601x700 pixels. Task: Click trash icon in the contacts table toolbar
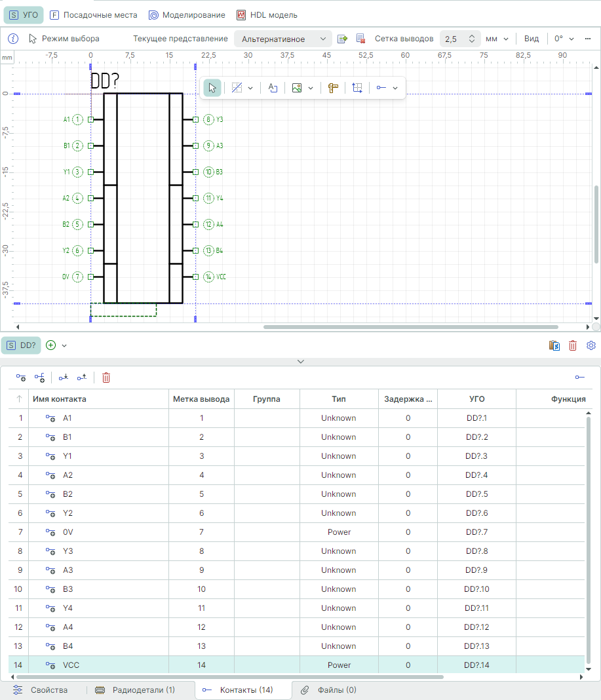[106, 377]
